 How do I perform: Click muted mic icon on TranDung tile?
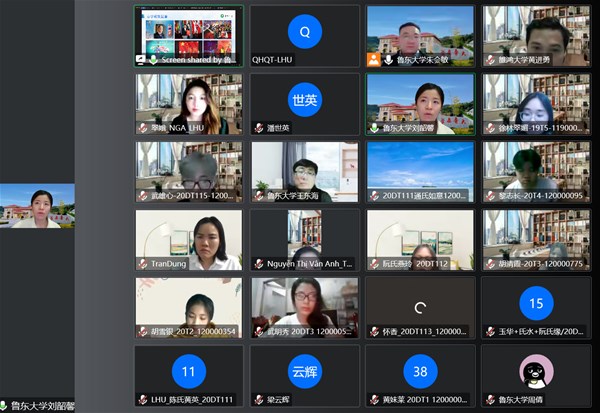[x=143, y=264]
